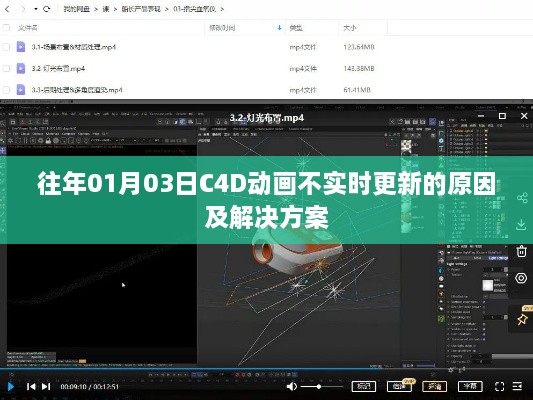Sort by modified time column arrow

(279, 28)
